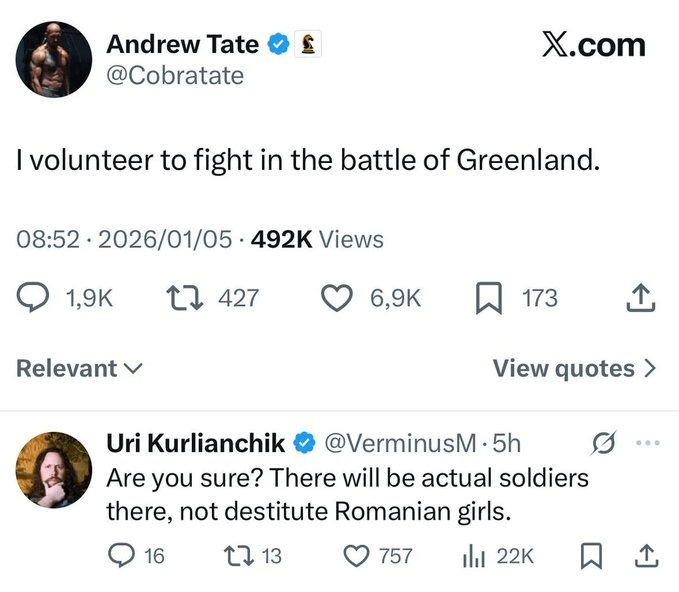Reply to Uri Kurlianchik's comment
679x592 pixels.
(x=121, y=555)
